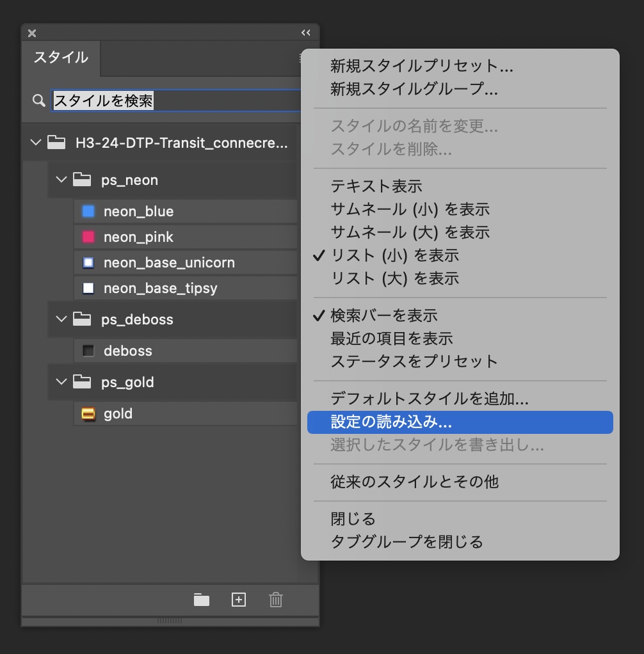The width and height of the screenshot is (644, 654).
Task: Switch to the スタイル panel tab
Action: tap(61, 58)
